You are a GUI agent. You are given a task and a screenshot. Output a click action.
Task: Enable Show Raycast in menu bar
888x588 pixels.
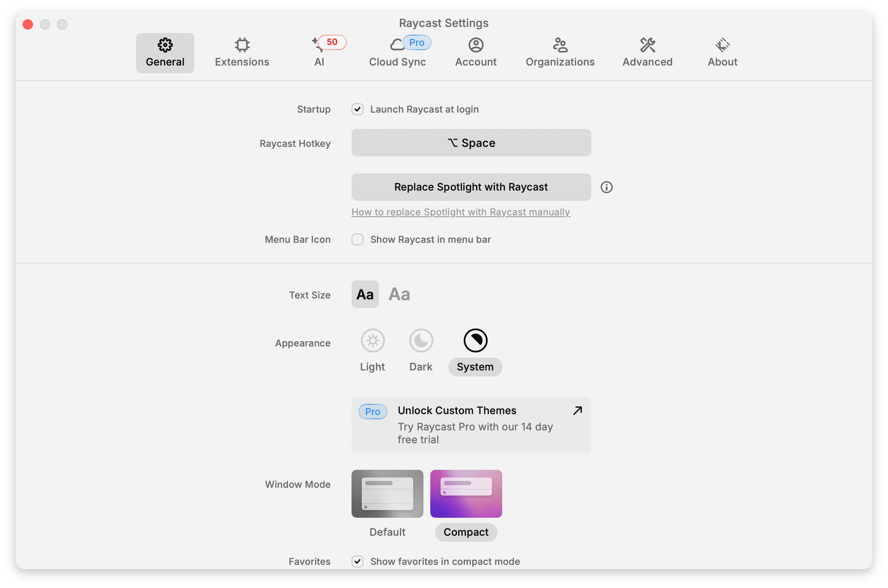tap(358, 239)
